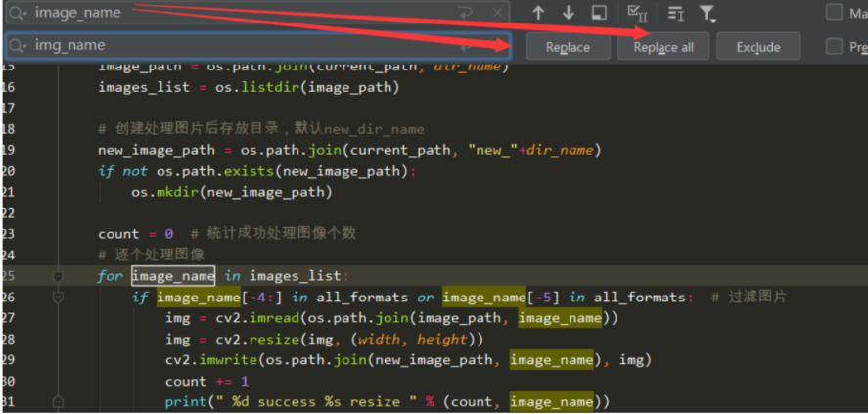
Task: Click the Exclude button
Action: (x=757, y=47)
